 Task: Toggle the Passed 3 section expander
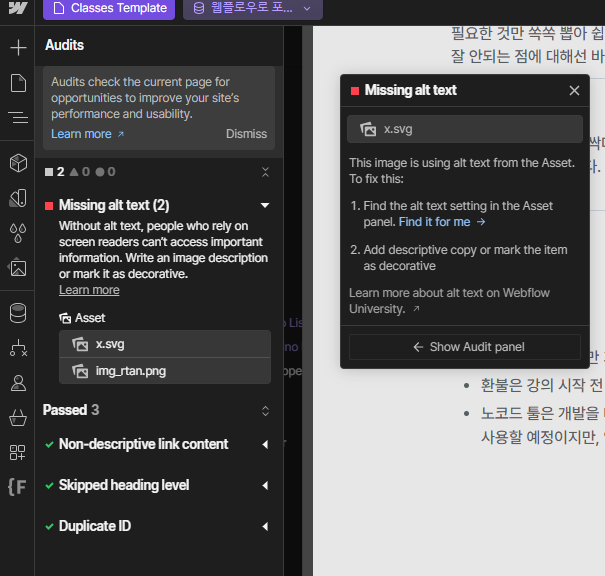(265, 411)
